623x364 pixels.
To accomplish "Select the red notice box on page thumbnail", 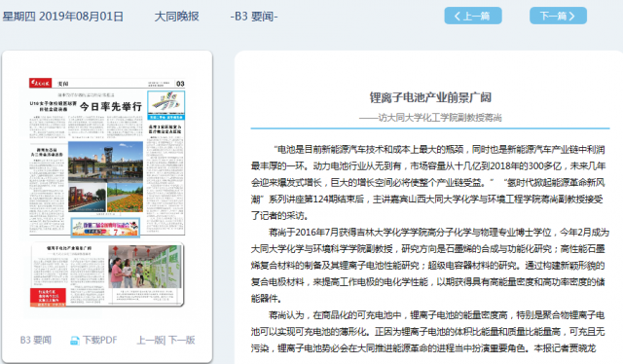I will (x=48, y=297).
